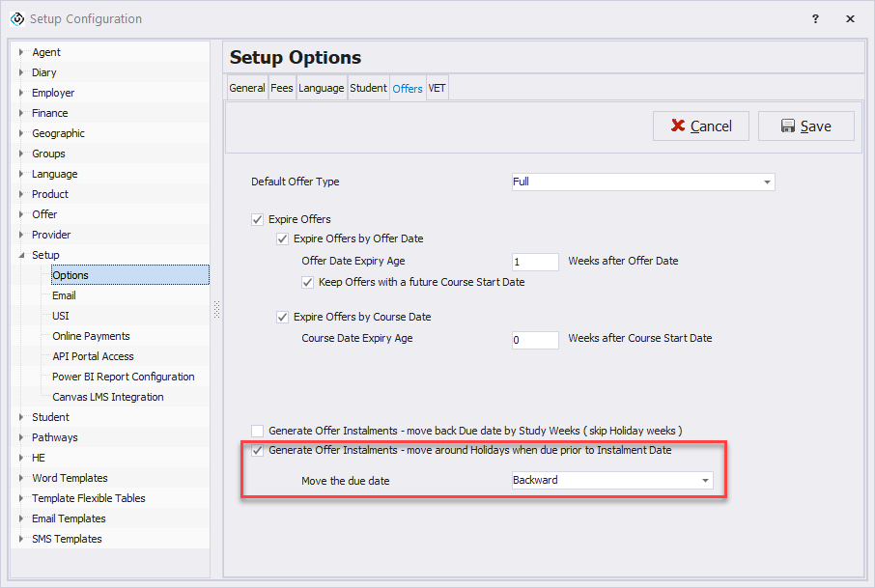875x588 pixels.
Task: Open the Move the due date dropdown
Action: tap(705, 480)
